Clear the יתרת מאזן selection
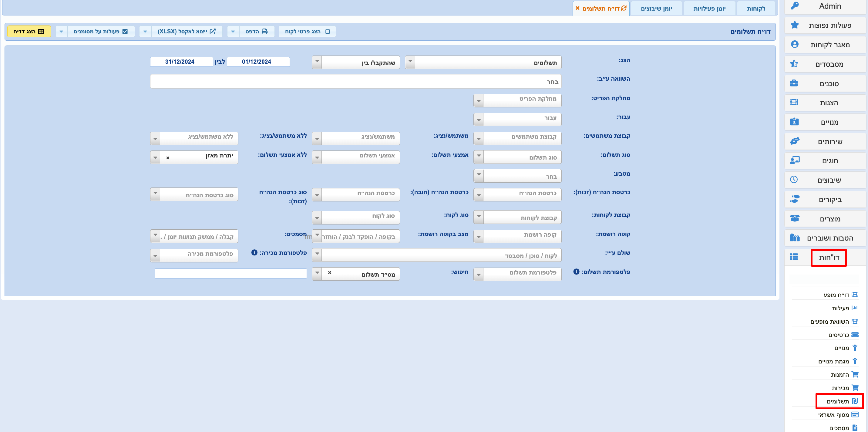The width and height of the screenshot is (868, 432). click(x=168, y=158)
